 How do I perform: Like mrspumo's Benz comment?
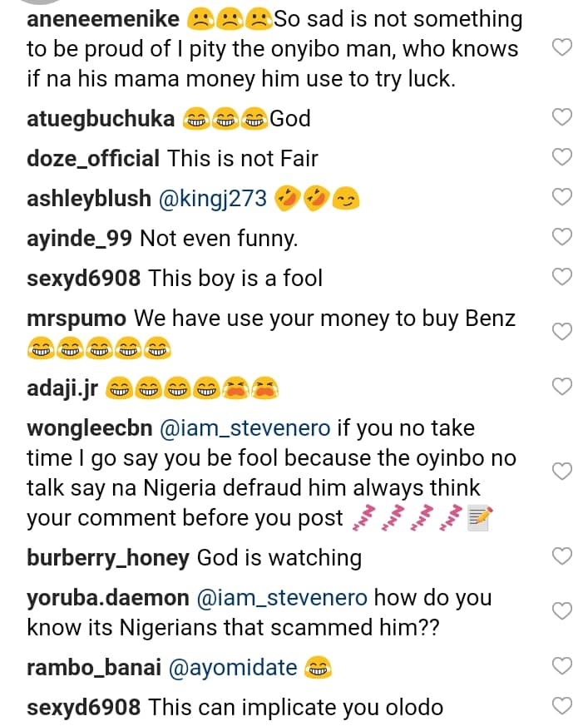pos(563,332)
